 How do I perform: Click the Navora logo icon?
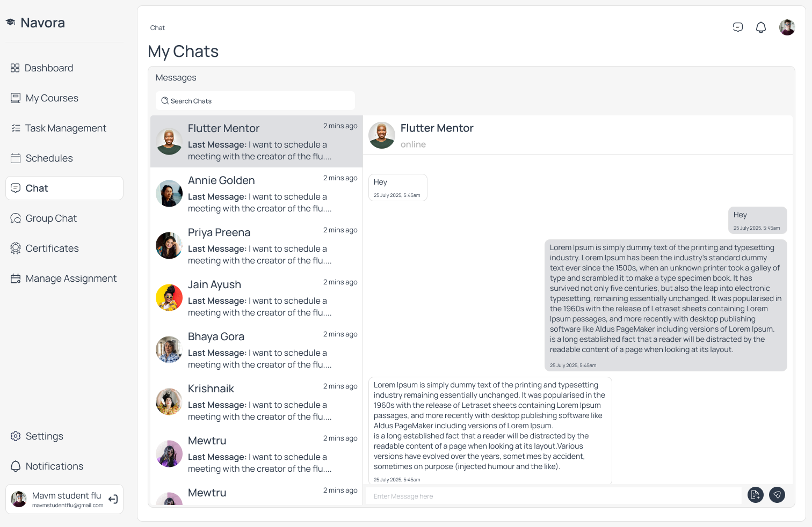pos(11,22)
